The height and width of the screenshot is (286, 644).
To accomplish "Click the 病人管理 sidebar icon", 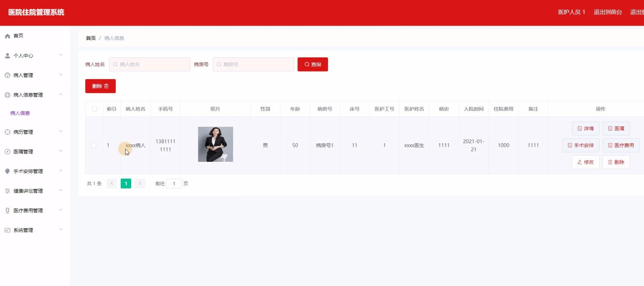I will pyautogui.click(x=7, y=75).
